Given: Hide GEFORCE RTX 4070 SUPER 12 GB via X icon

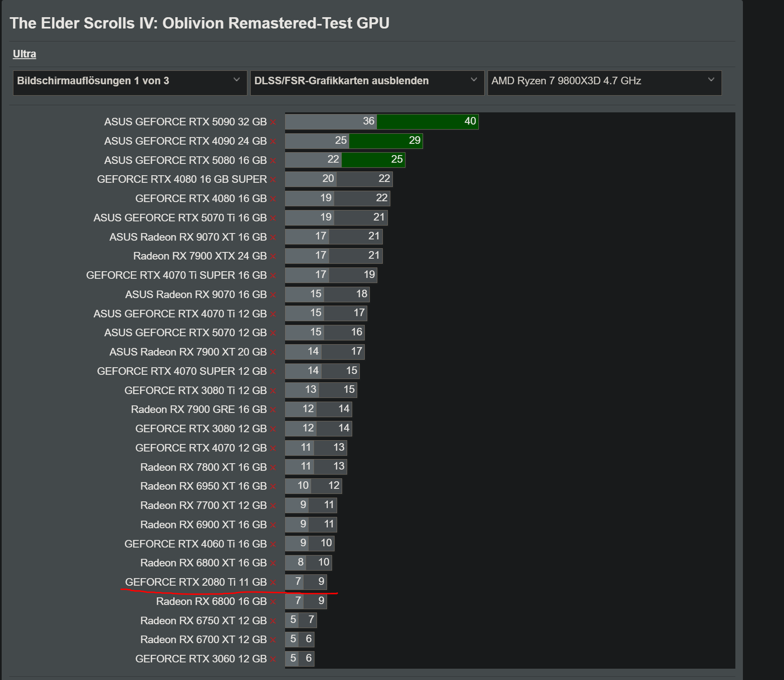Looking at the screenshot, I should tap(273, 372).
